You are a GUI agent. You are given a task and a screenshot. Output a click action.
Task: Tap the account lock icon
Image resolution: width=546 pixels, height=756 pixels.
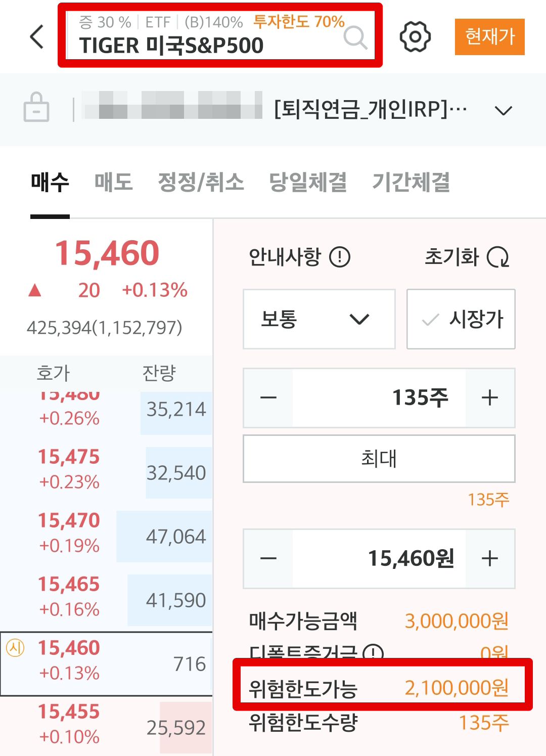point(36,107)
